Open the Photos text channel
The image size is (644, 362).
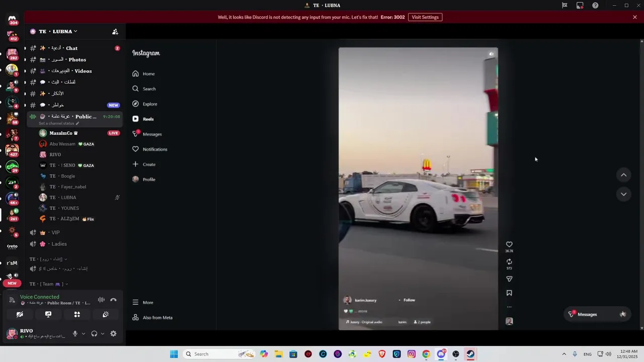coord(74,59)
